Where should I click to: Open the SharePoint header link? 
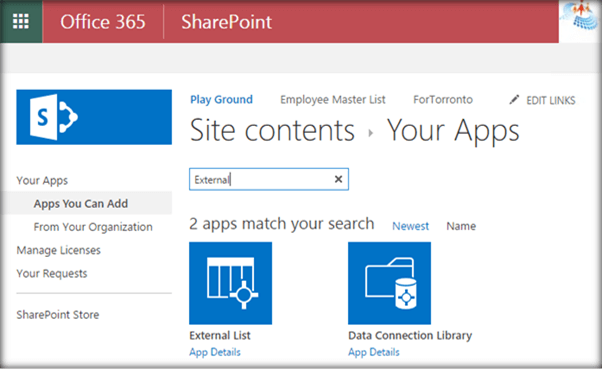pyautogui.click(x=227, y=22)
